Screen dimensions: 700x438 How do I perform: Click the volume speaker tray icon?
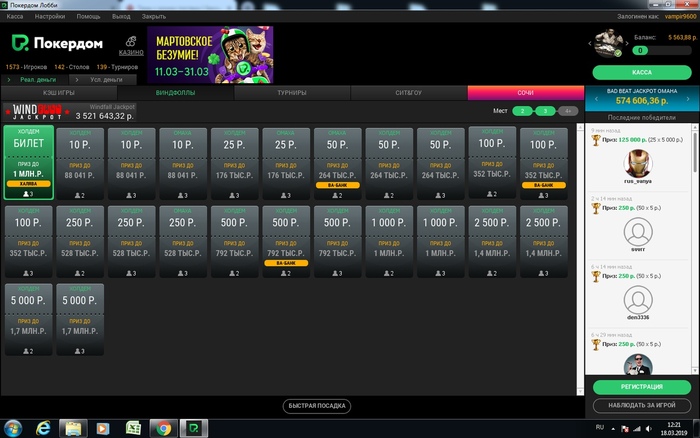coord(649,429)
